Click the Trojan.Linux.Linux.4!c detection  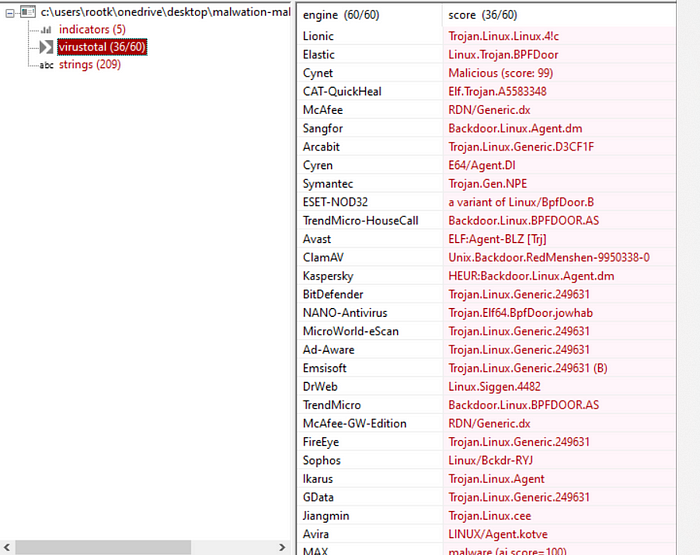tap(504, 36)
